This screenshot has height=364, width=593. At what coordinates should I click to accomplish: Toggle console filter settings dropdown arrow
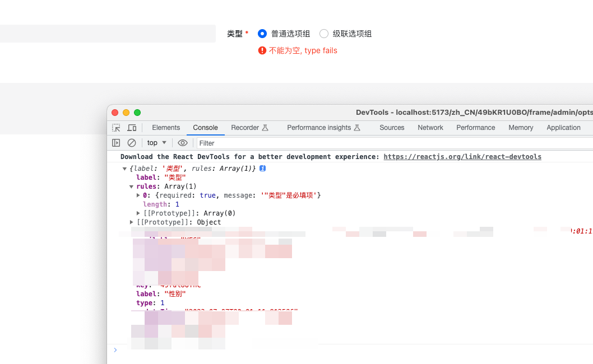pos(163,143)
